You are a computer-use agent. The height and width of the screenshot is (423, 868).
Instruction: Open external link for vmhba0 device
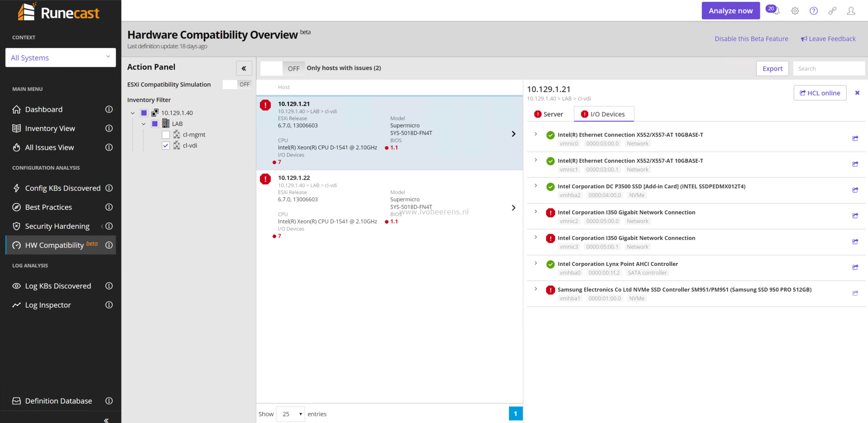[855, 267]
